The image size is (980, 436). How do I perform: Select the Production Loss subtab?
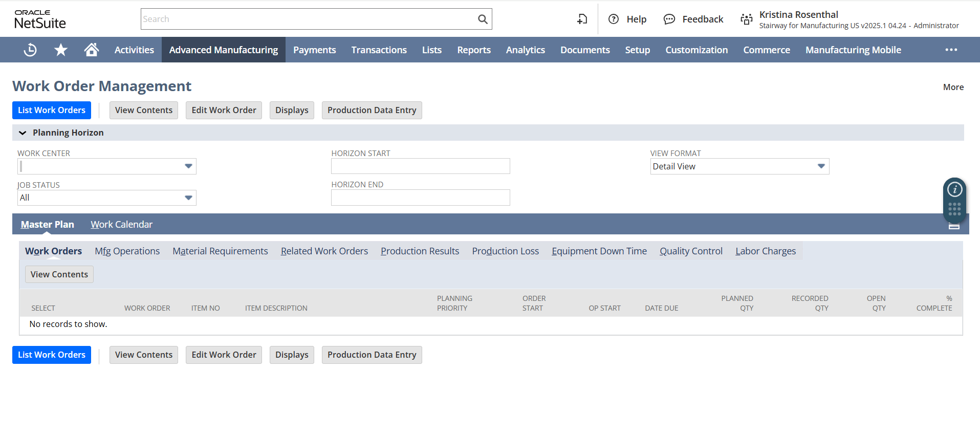506,251
